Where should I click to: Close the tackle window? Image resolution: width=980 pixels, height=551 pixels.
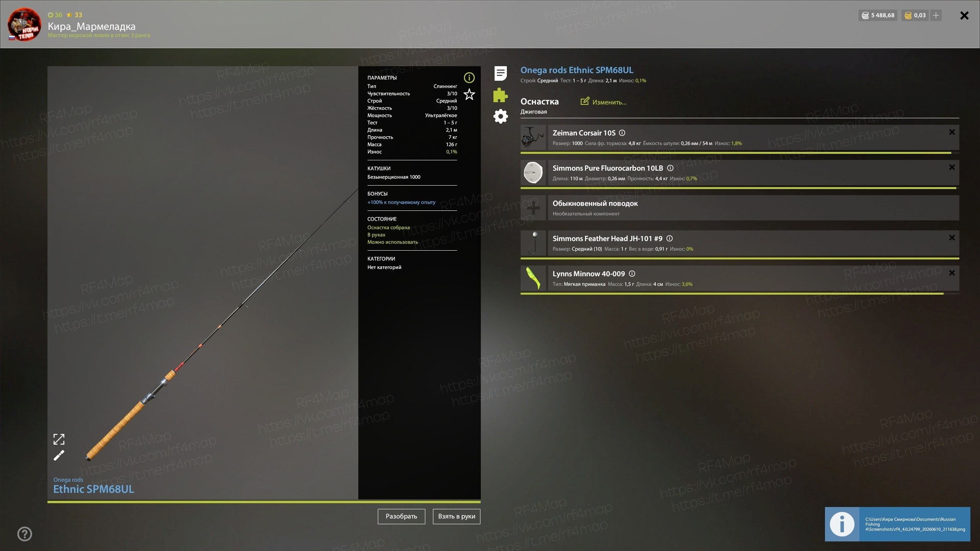pyautogui.click(x=964, y=15)
